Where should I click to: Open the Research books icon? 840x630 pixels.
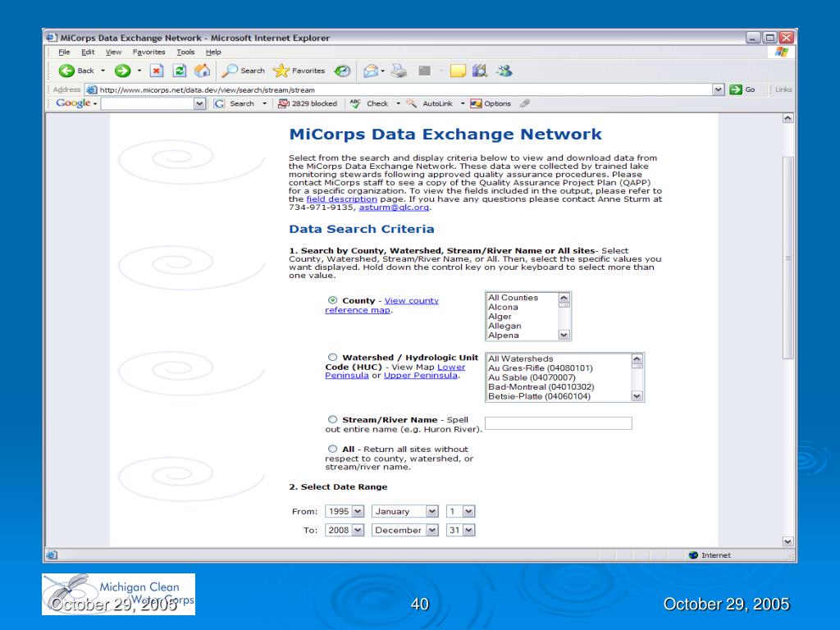480,71
